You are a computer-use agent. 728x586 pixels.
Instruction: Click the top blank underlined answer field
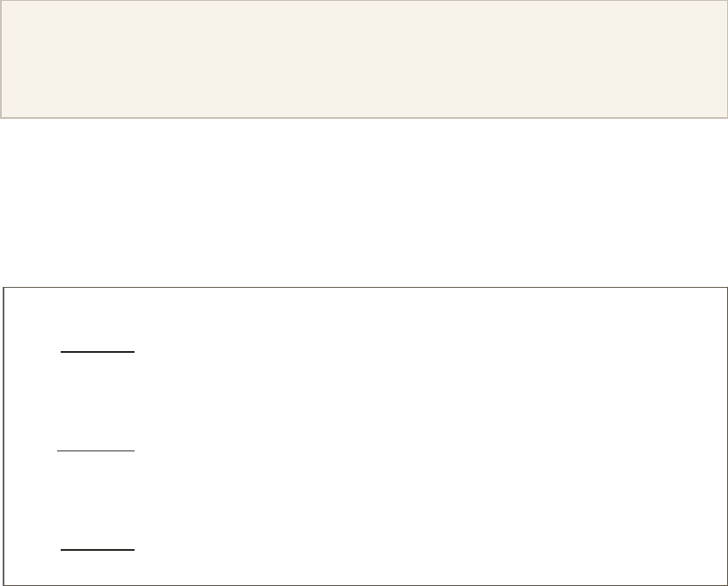click(x=97, y=345)
